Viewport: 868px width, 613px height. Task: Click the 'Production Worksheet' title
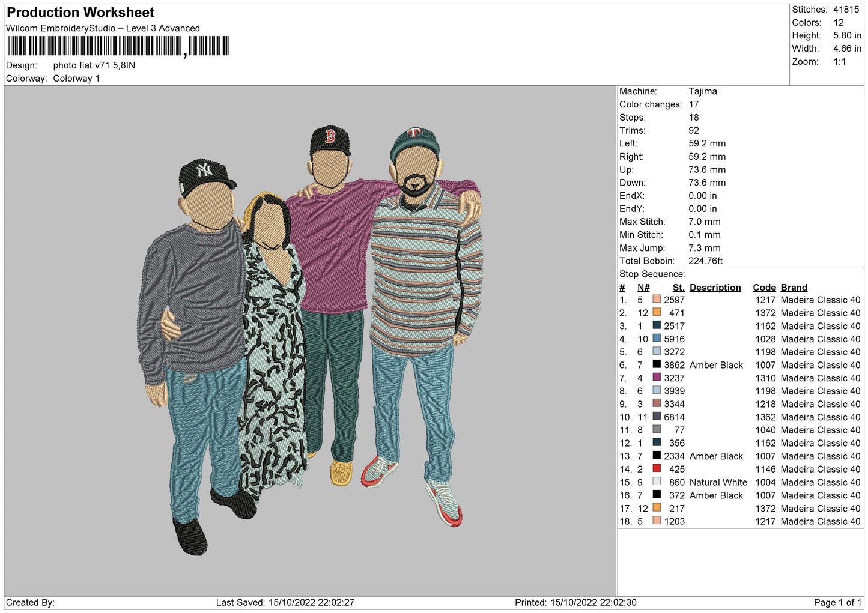(x=80, y=13)
